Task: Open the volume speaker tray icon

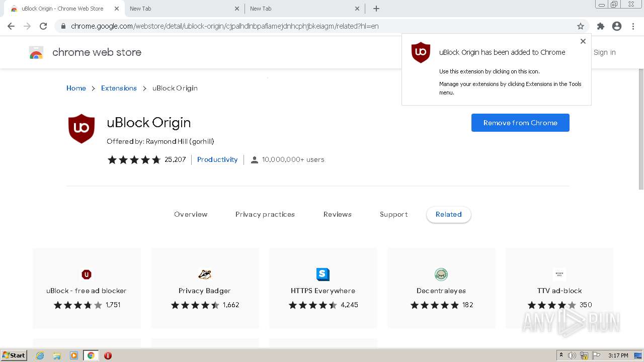Action: tap(572, 355)
